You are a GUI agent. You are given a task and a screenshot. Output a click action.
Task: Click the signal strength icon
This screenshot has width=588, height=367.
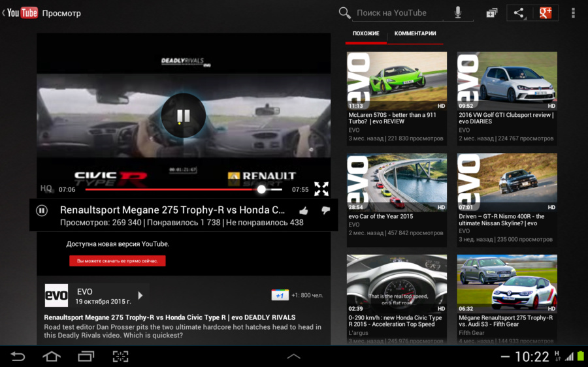[570, 356]
